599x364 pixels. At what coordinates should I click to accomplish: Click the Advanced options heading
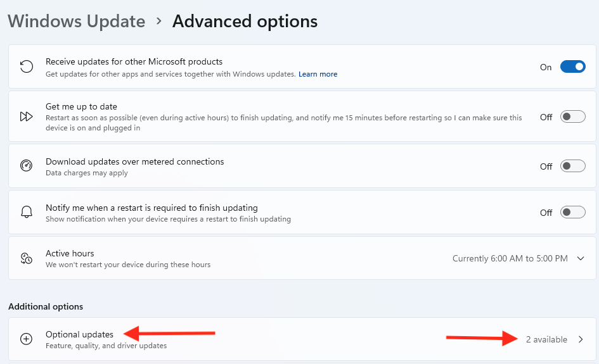coord(245,21)
